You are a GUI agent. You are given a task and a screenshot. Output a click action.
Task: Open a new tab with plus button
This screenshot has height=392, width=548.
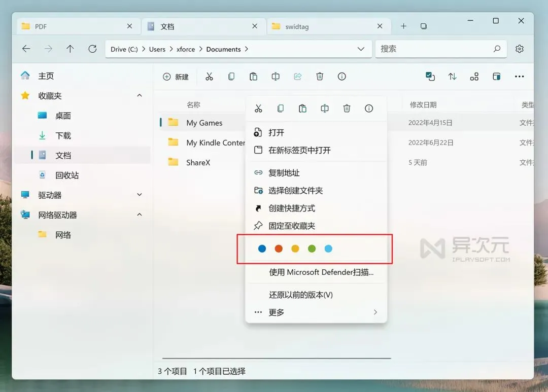pyautogui.click(x=403, y=26)
